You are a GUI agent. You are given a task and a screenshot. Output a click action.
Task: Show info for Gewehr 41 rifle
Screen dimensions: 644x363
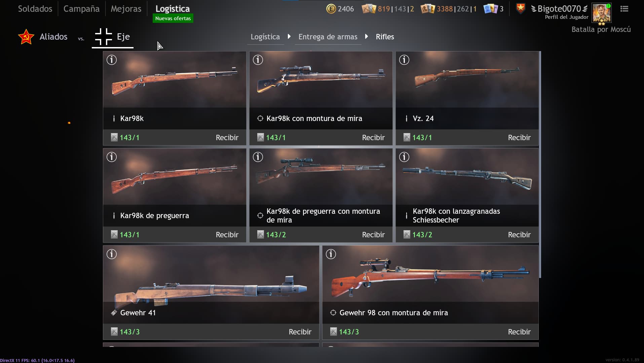[112, 254]
